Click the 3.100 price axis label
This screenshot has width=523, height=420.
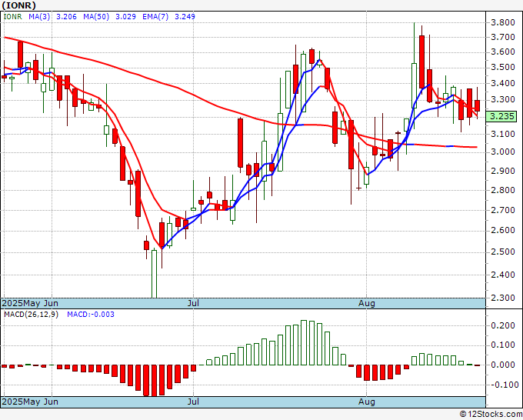[x=503, y=134]
